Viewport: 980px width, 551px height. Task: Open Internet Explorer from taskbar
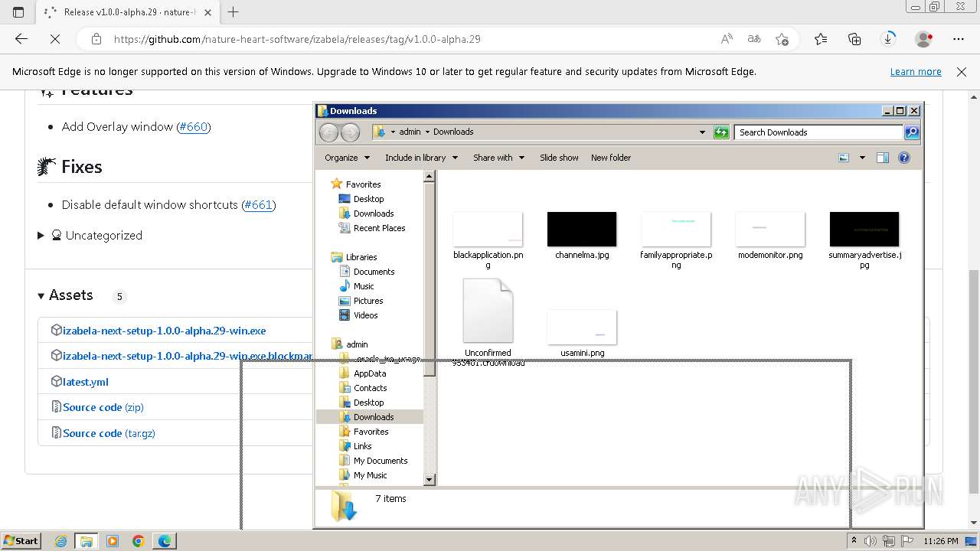click(x=60, y=541)
